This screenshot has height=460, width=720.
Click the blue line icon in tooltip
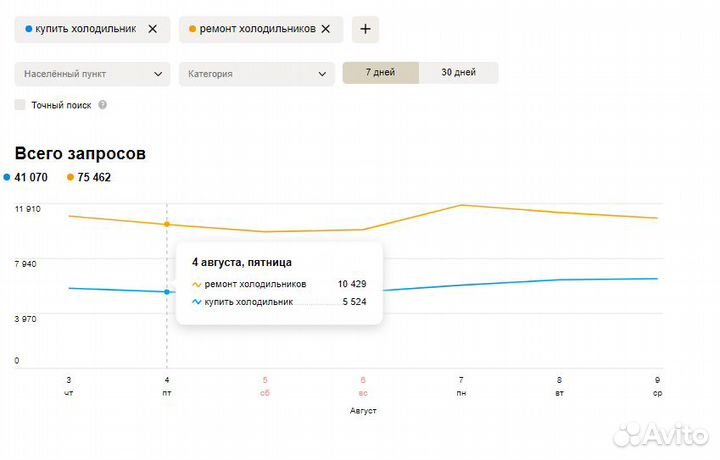196,301
